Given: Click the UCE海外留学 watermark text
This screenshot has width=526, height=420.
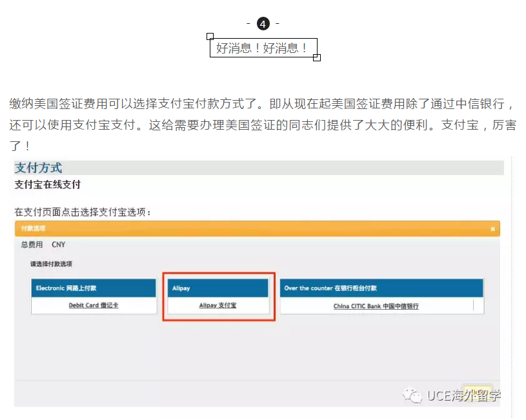Looking at the screenshot, I should coord(463,395).
